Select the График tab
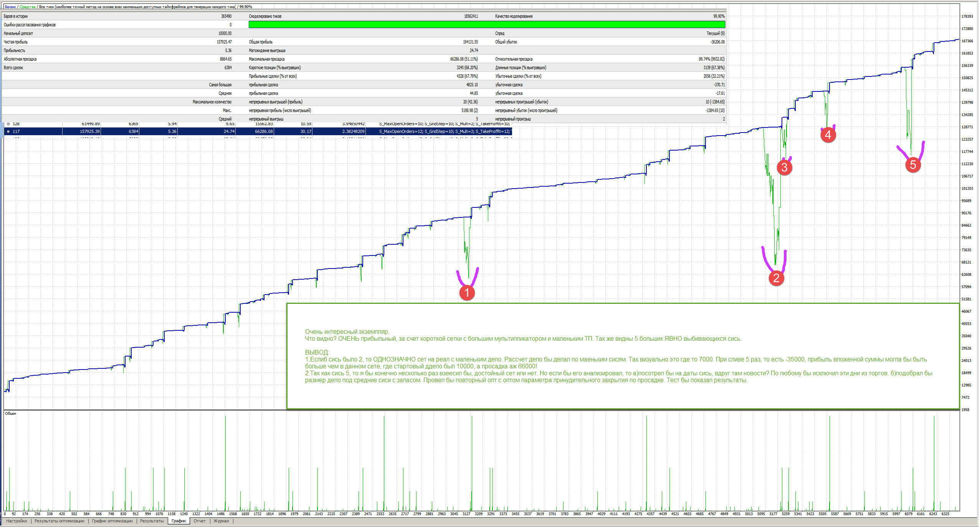 (x=178, y=521)
